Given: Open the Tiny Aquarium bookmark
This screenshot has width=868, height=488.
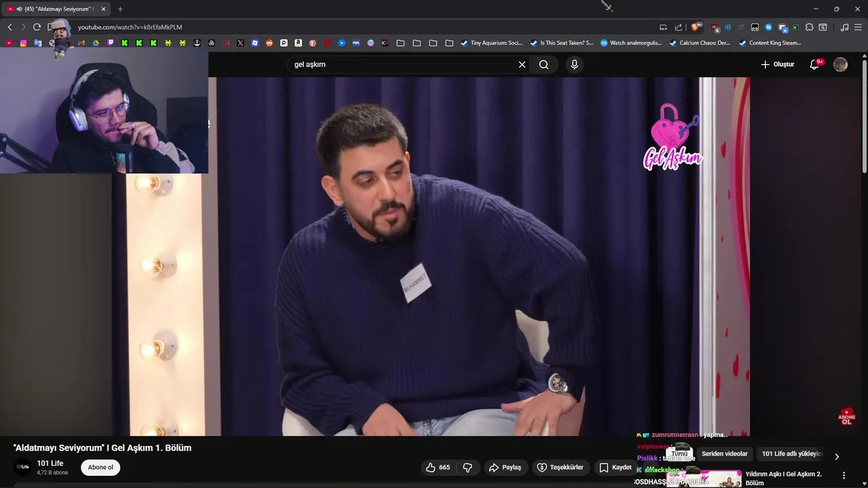Looking at the screenshot, I should 492,43.
